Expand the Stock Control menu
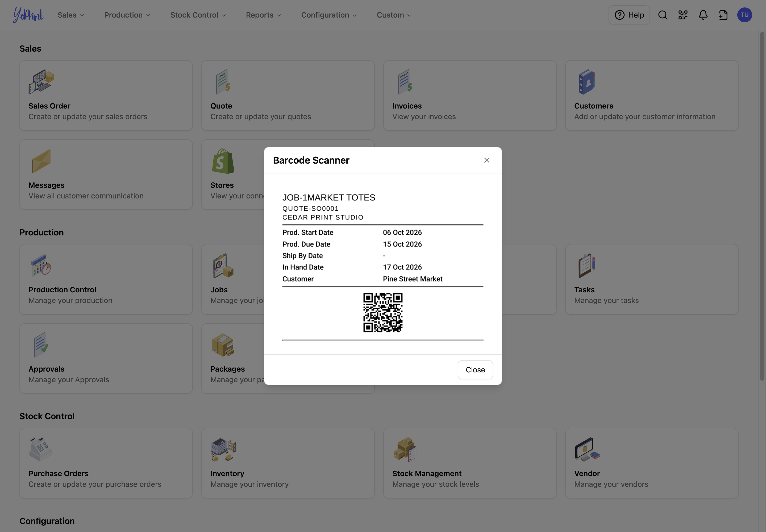The image size is (766, 532). [x=198, y=15]
